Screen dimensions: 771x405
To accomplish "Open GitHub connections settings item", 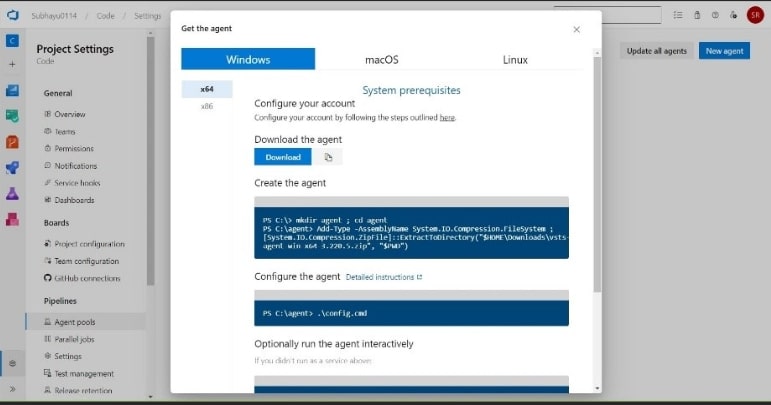I will click(87, 278).
